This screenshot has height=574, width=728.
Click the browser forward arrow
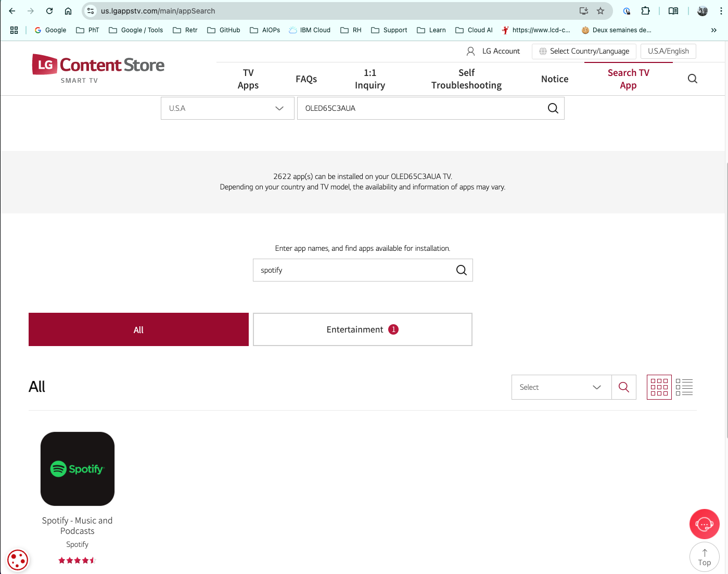coord(31,11)
